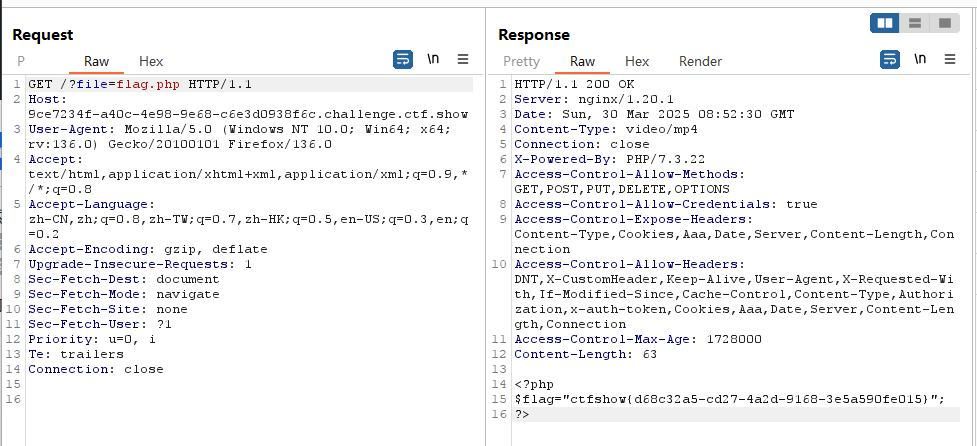The height and width of the screenshot is (446, 977).
Task: Open Request panel options hamburger menu
Action: (x=463, y=60)
